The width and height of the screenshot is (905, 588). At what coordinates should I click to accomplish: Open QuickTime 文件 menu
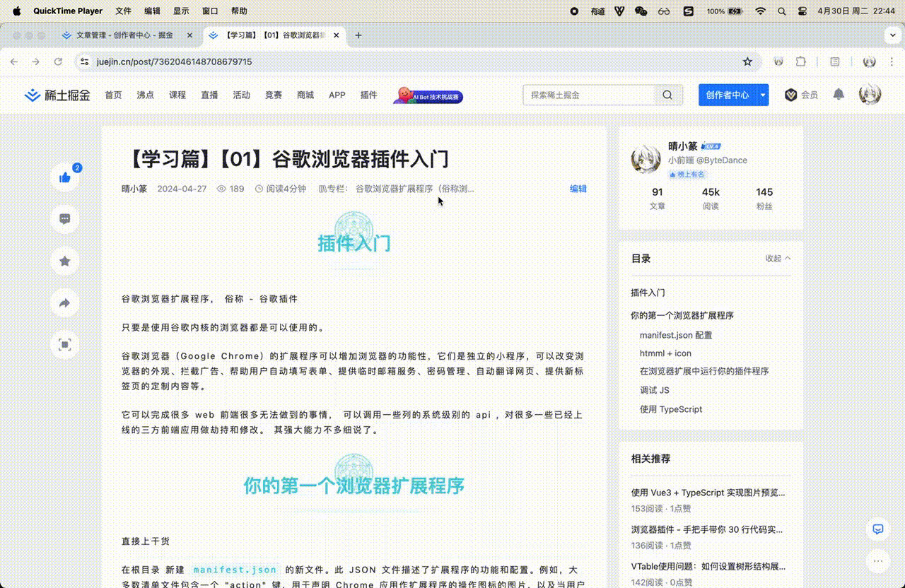(123, 11)
